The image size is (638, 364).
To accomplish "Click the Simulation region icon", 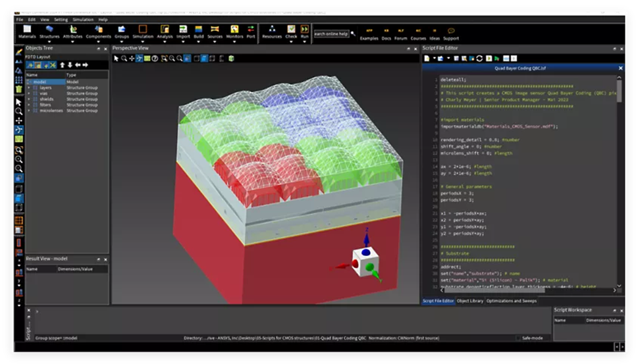I will (143, 29).
